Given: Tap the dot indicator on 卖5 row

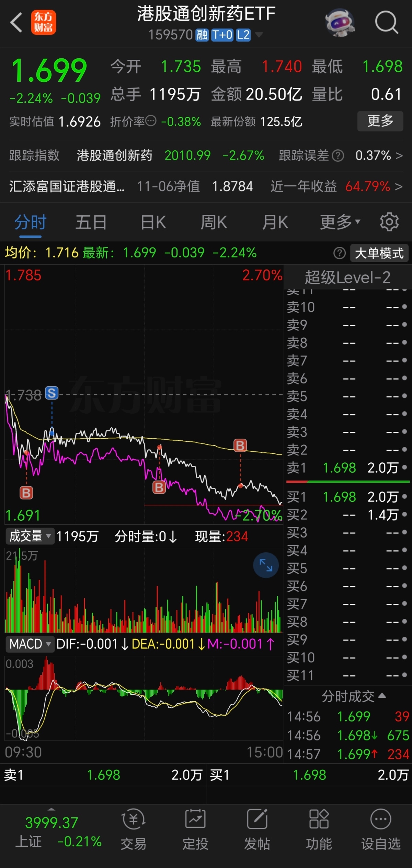Looking at the screenshot, I should pyautogui.click(x=404, y=396).
